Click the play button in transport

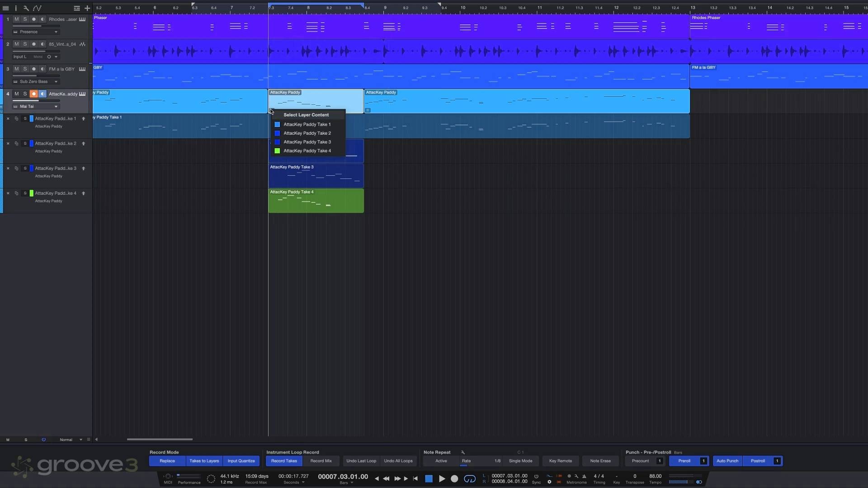point(442,479)
